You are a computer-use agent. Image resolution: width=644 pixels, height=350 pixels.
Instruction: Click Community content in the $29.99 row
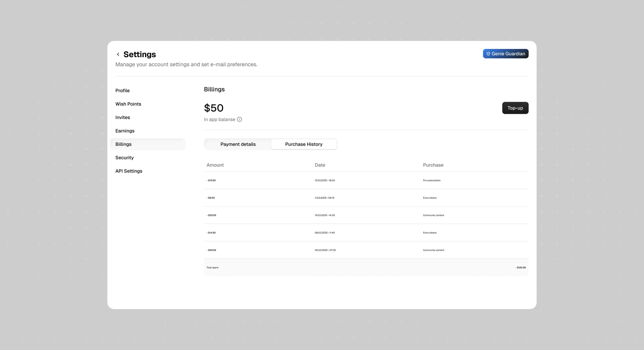pos(434,215)
